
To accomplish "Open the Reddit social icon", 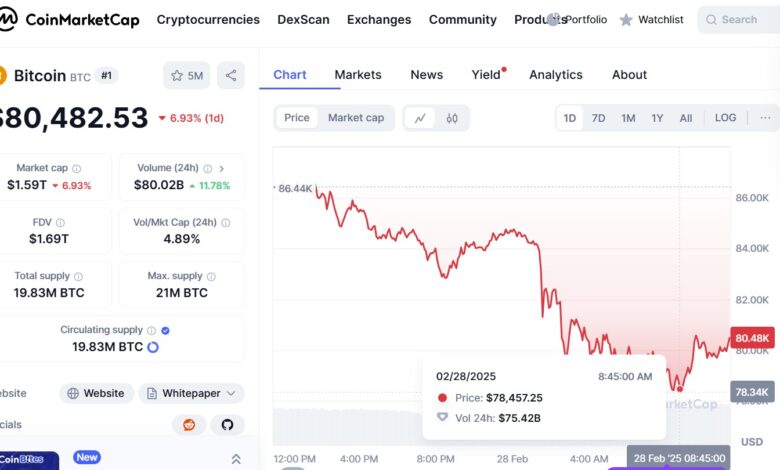I will pyautogui.click(x=189, y=425).
